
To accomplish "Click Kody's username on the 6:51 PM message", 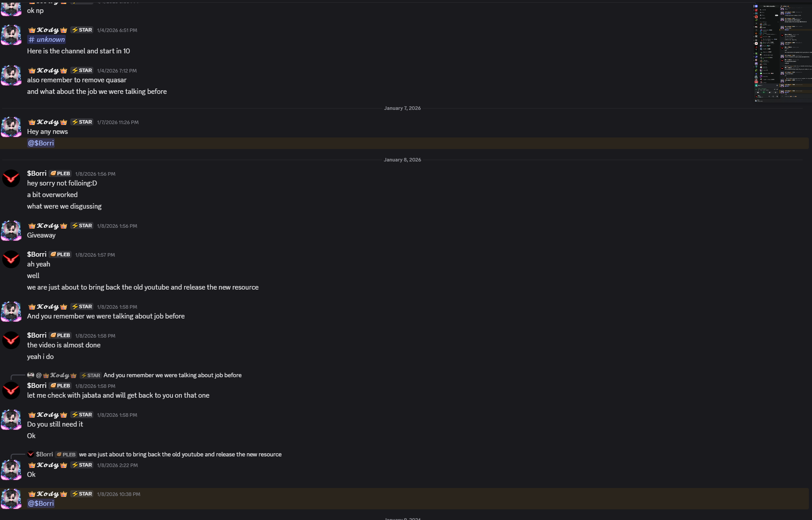I will pos(48,30).
